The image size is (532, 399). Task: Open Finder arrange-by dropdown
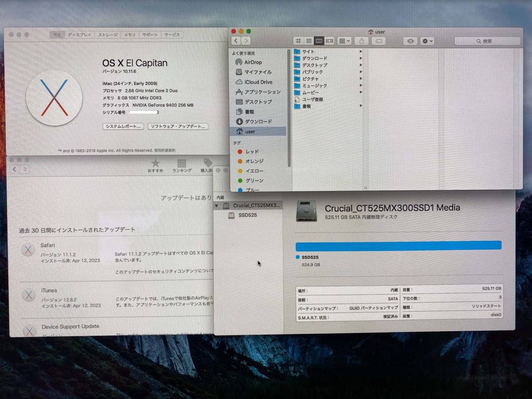click(344, 41)
